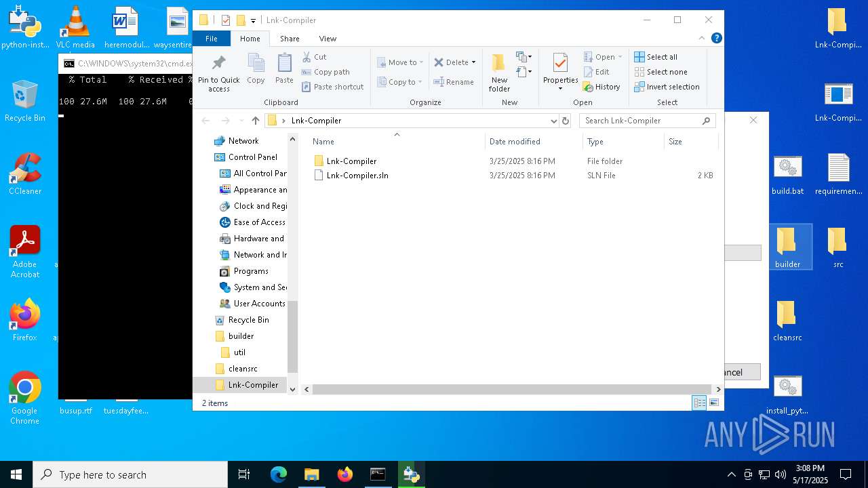868x488 pixels.
Task: Open file History
Action: [x=601, y=87]
